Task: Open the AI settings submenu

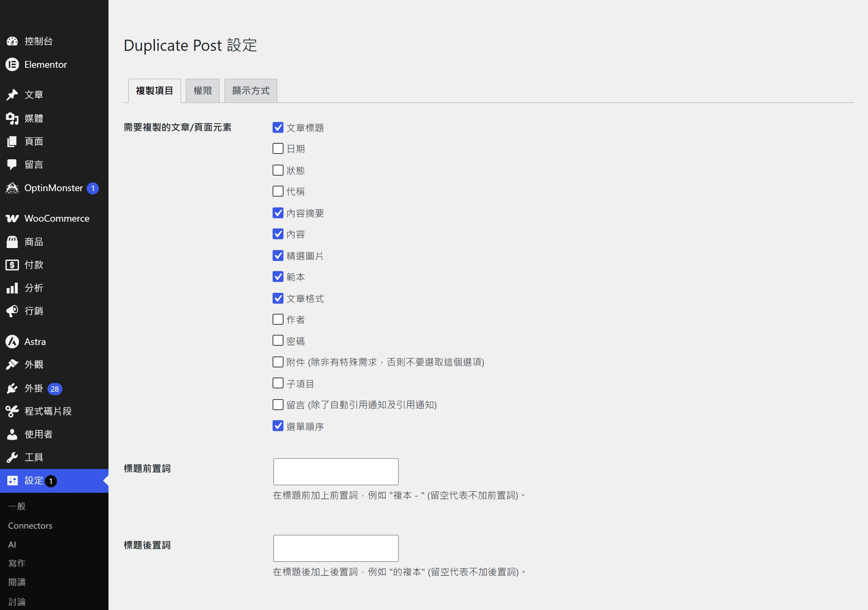Action: (x=12, y=545)
